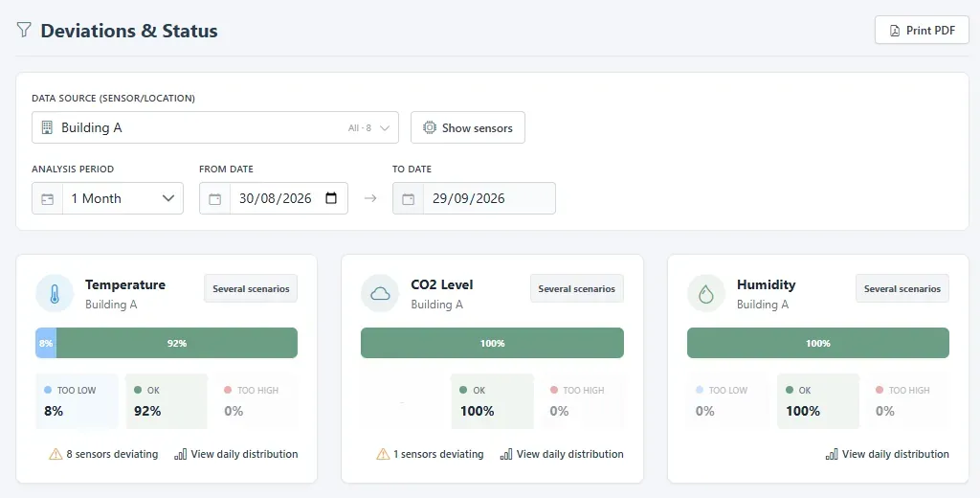Click the bar chart icon on Humidity card
980x498 pixels.
click(832, 454)
